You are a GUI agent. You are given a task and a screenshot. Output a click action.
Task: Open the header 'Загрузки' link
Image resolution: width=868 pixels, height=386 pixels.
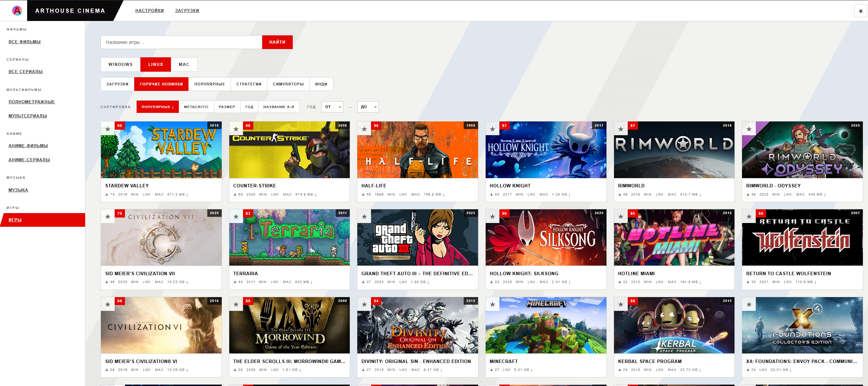click(x=187, y=11)
